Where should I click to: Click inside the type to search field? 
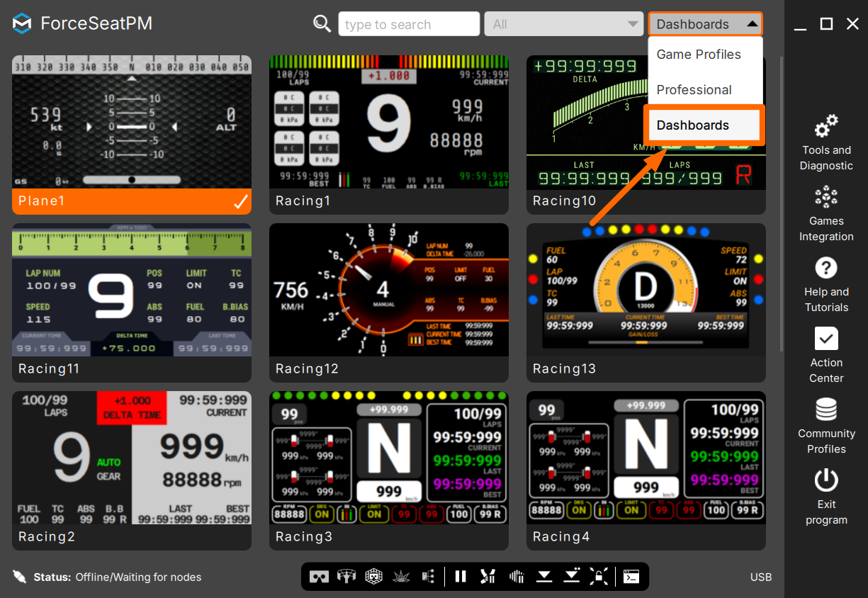[409, 24]
